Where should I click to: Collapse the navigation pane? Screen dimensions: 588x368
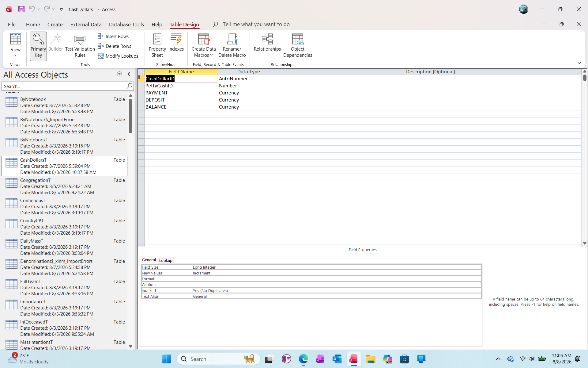129,74
